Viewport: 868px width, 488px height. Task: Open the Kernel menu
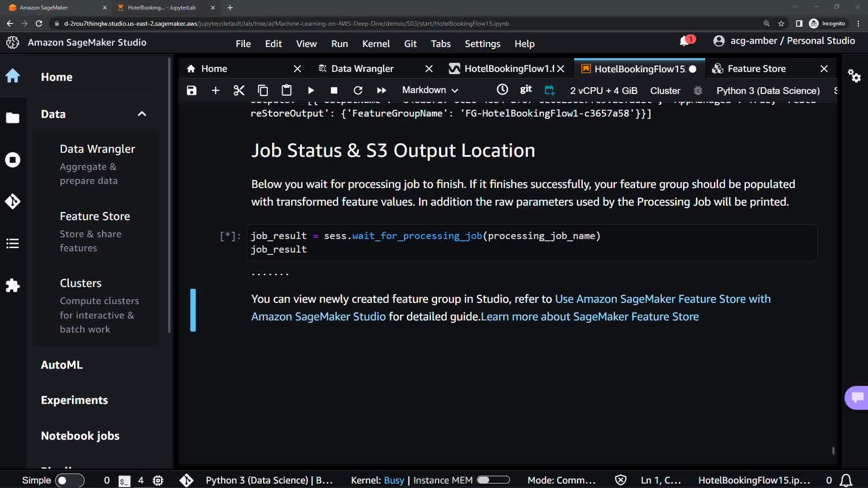coord(375,44)
